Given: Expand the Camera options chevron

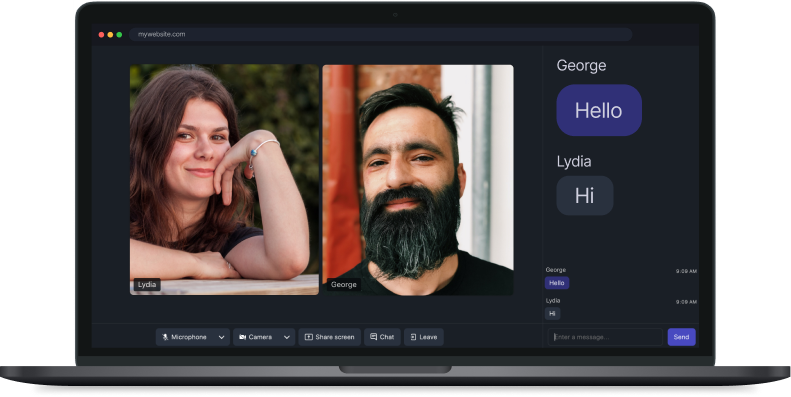Looking at the screenshot, I should [287, 337].
